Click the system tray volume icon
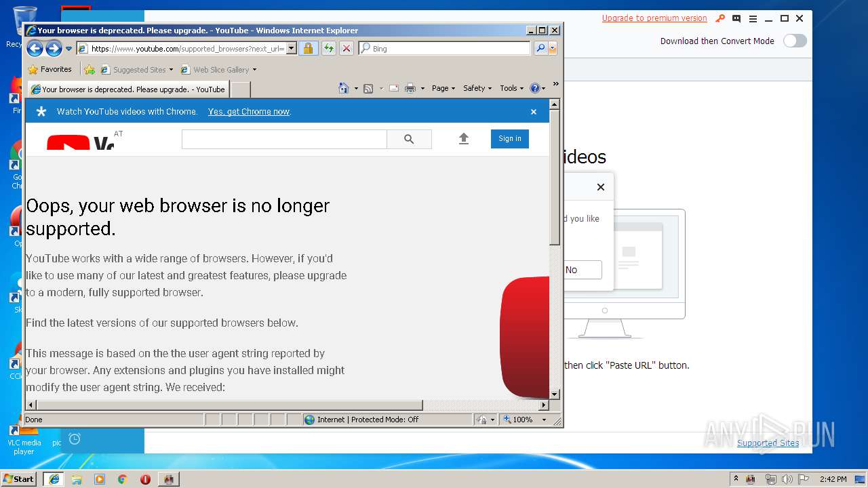Viewport: 868px width, 488px height. pyautogui.click(x=787, y=479)
